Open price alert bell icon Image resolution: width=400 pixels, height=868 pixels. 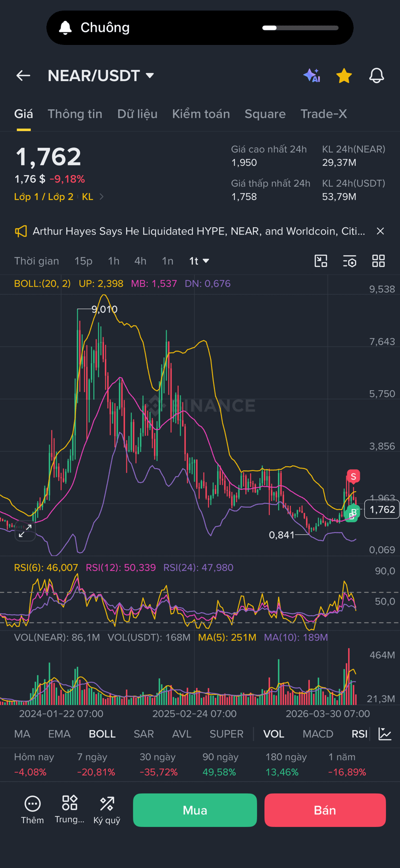[376, 75]
